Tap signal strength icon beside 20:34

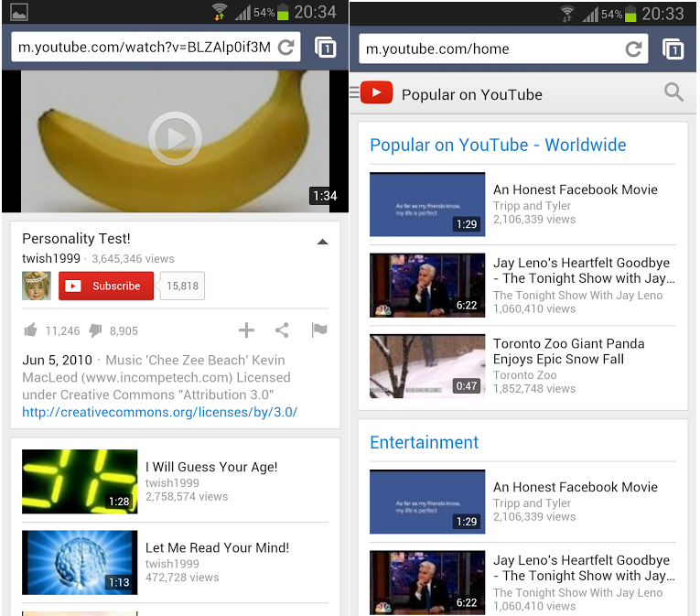242,12
